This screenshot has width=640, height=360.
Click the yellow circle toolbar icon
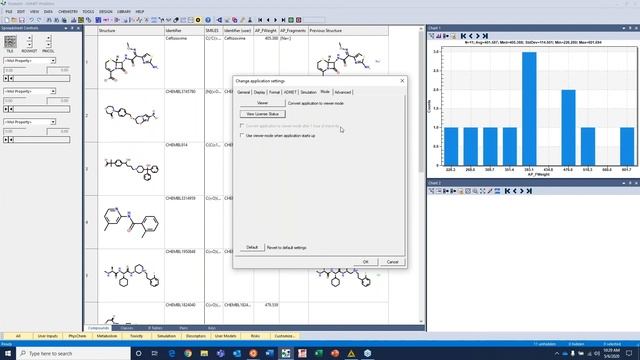point(198,20)
